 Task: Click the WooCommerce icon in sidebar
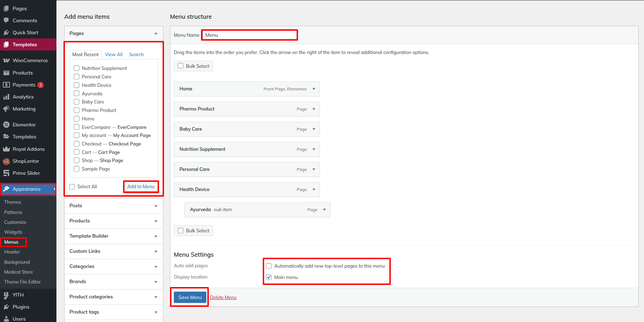[x=6, y=60]
